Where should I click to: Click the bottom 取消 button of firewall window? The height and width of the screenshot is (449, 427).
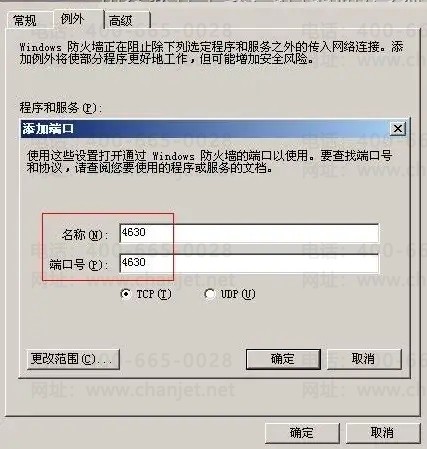click(x=383, y=433)
